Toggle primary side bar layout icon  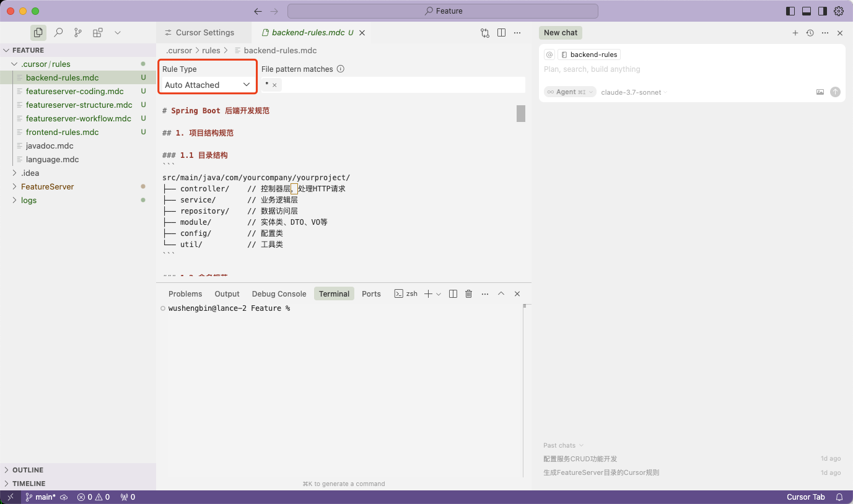pos(790,11)
